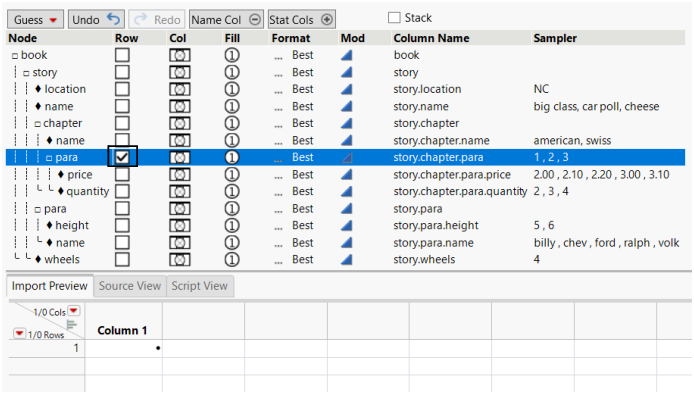Viewport: 694px width, 394px height.
Task: Click Best format in the story.wheels row
Action: tap(303, 259)
